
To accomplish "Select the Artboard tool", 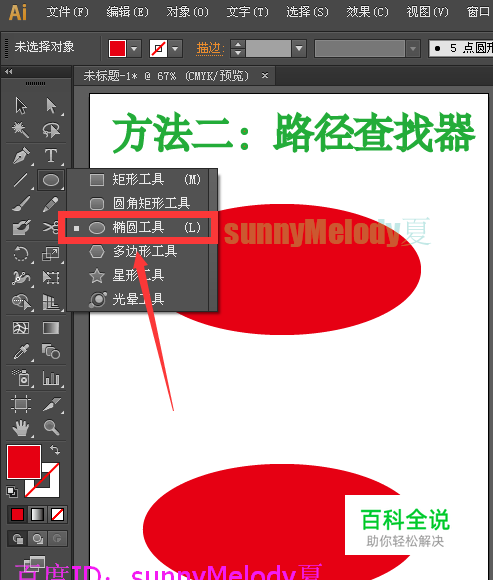I will click(21, 404).
